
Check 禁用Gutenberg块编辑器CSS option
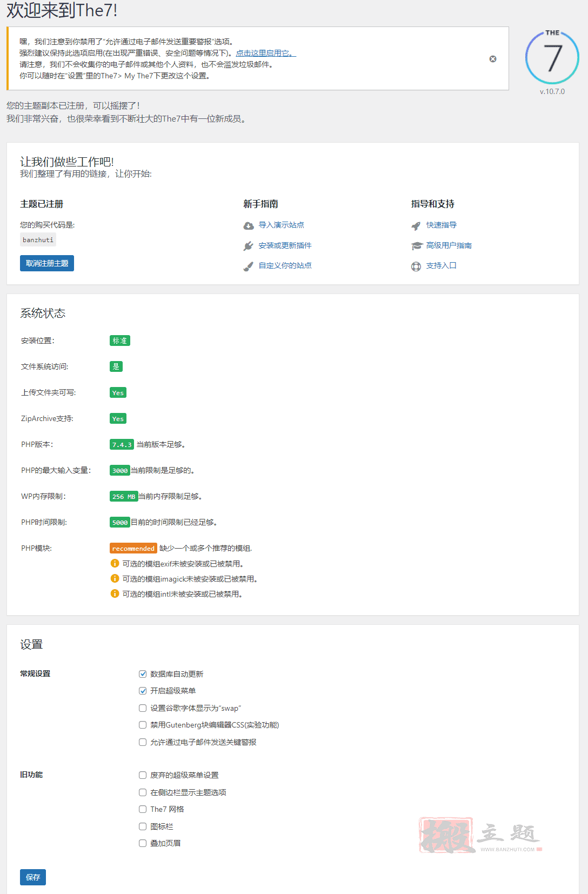pos(143,725)
